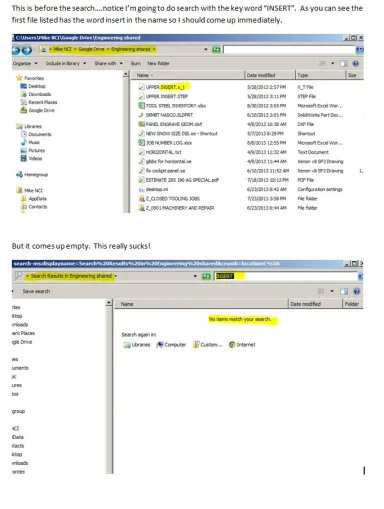This screenshot has width=384, height=509.
Task: Open Pictures library
Action: [x=33, y=150]
